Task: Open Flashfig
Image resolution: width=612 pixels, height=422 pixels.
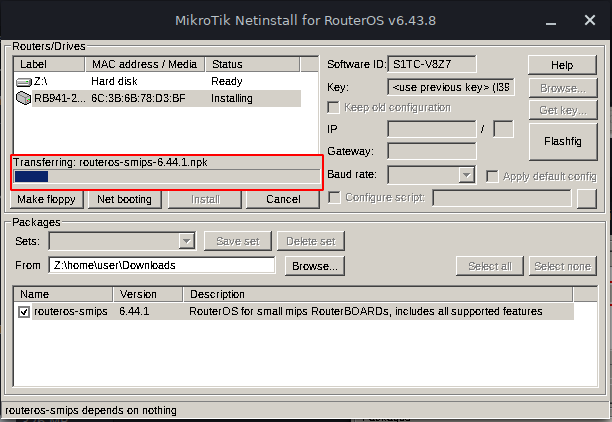Action: tap(563, 141)
